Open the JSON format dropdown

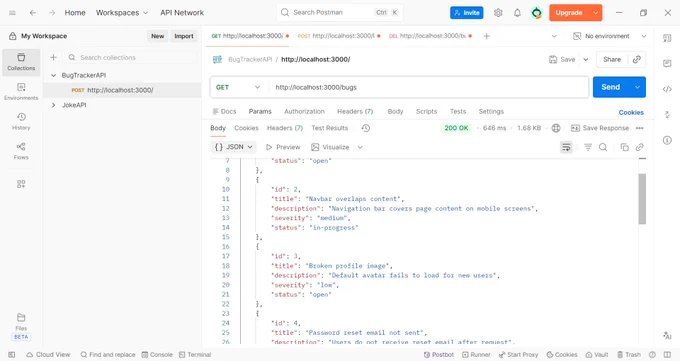(x=233, y=147)
